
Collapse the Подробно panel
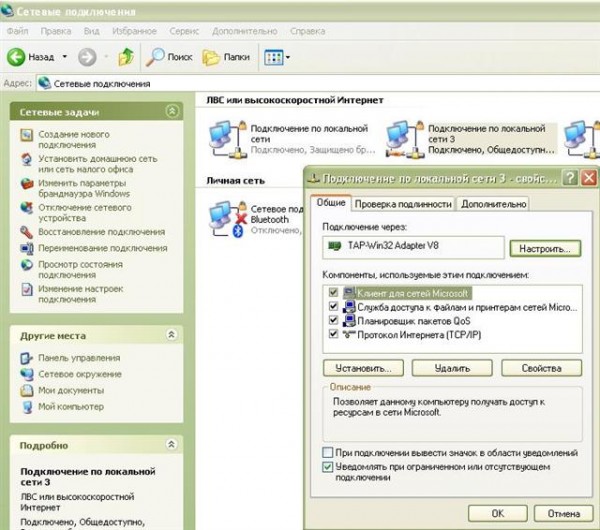(x=171, y=444)
